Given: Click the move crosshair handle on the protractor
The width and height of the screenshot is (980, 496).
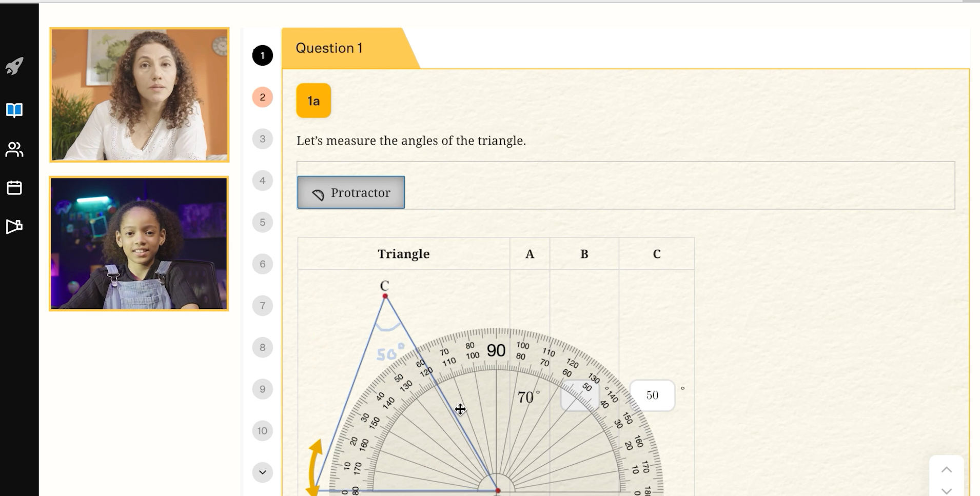Looking at the screenshot, I should (460, 409).
